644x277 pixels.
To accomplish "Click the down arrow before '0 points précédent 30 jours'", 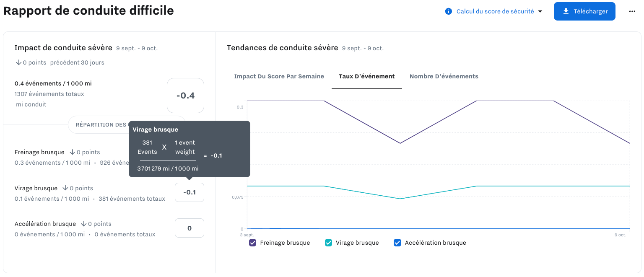I will [18, 62].
